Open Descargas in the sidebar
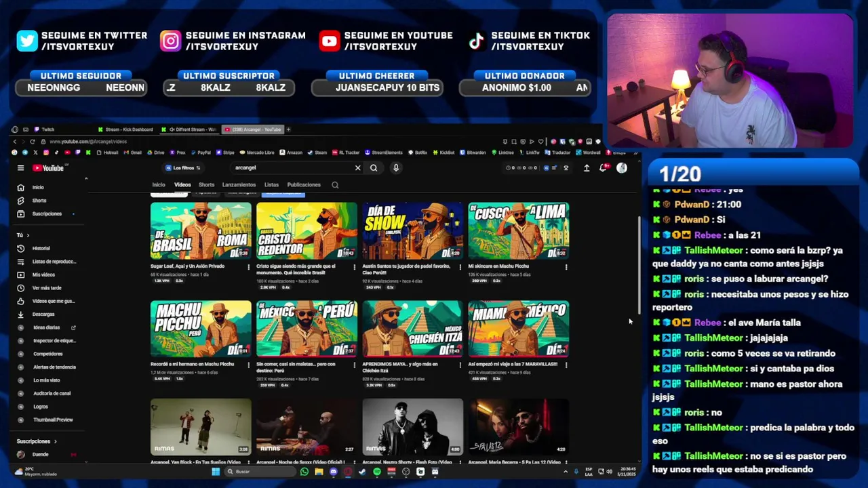The image size is (868, 488). tap(47, 314)
